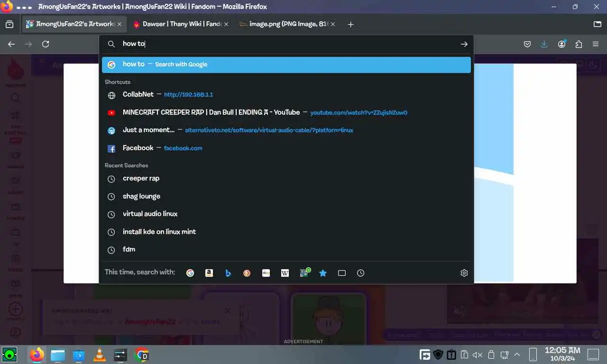Launch Firefox from the taskbar
Viewport: 607px width, 364px height.
pyautogui.click(x=37, y=355)
